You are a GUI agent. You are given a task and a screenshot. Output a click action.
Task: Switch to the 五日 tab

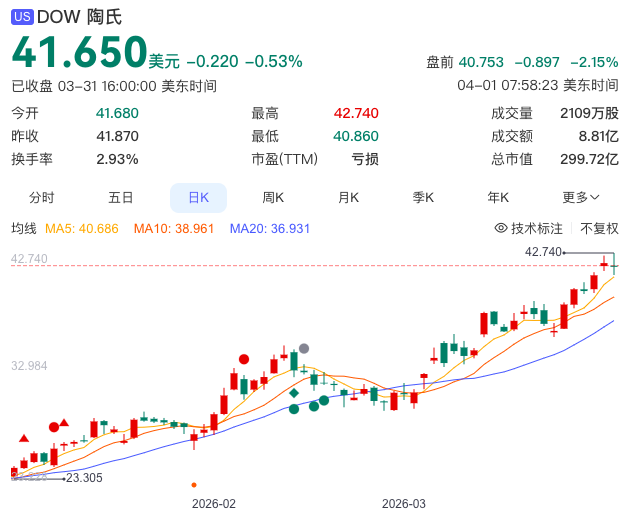(121, 198)
